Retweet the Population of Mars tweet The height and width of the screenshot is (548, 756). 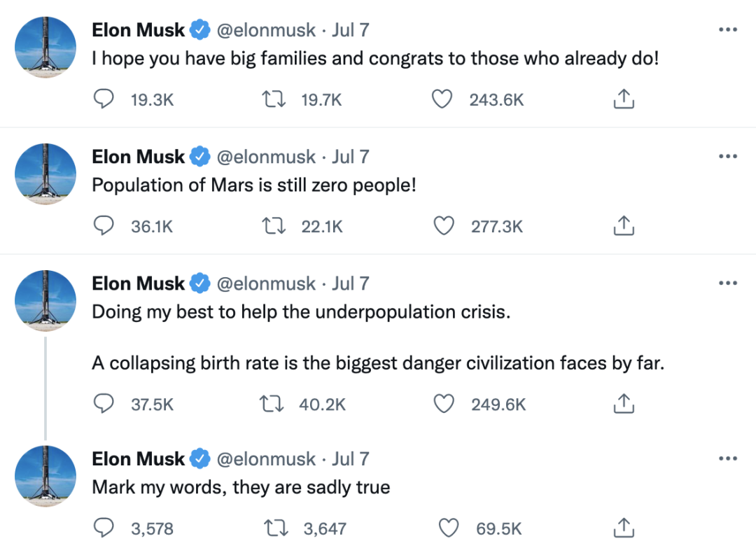(x=272, y=226)
